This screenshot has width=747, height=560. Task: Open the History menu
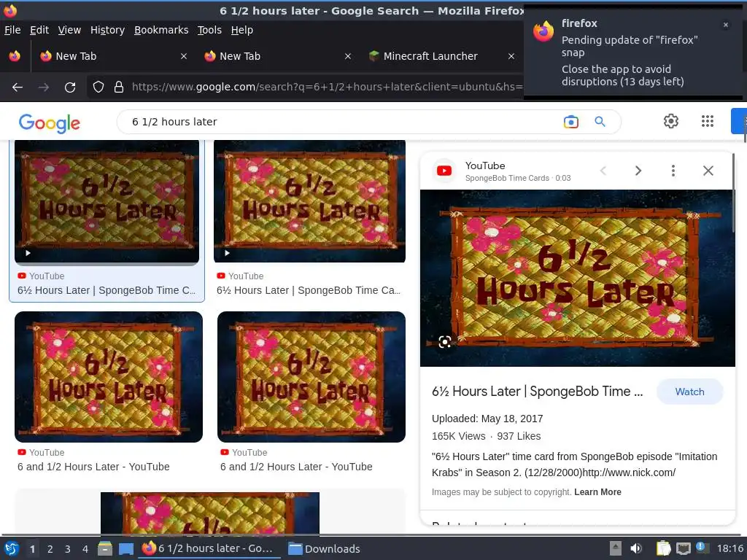pyautogui.click(x=107, y=30)
